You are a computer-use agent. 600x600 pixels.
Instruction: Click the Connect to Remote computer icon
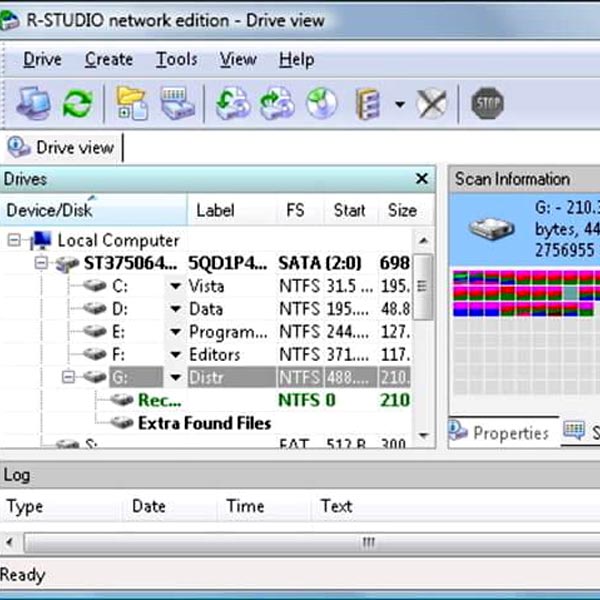tap(34, 103)
